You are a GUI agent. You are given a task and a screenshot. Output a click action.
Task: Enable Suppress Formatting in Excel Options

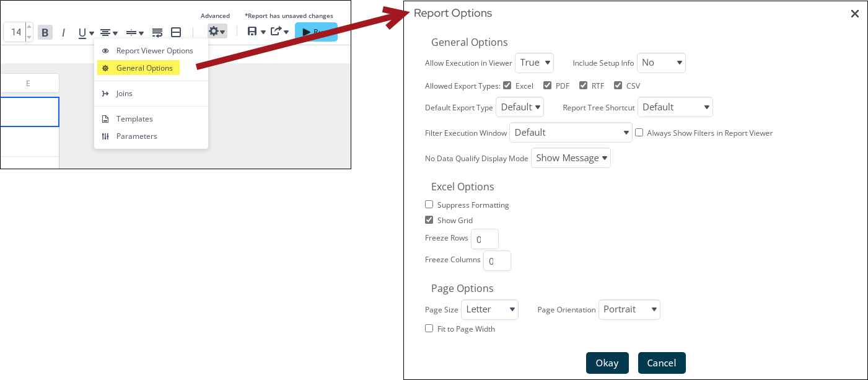pos(429,204)
